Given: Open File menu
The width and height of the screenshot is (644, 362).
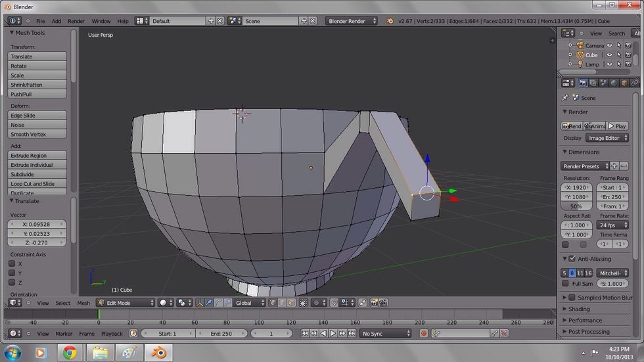Looking at the screenshot, I should pyautogui.click(x=41, y=21).
